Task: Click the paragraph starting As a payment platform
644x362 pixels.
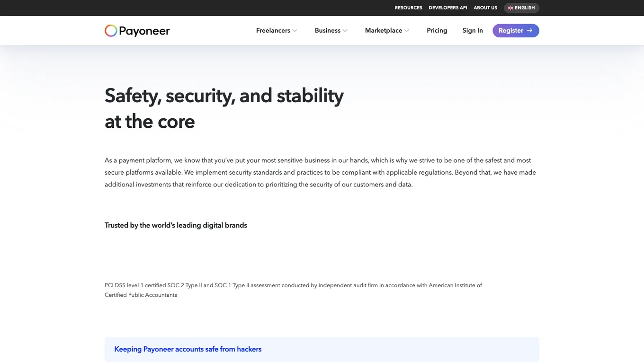Action: pyautogui.click(x=321, y=172)
